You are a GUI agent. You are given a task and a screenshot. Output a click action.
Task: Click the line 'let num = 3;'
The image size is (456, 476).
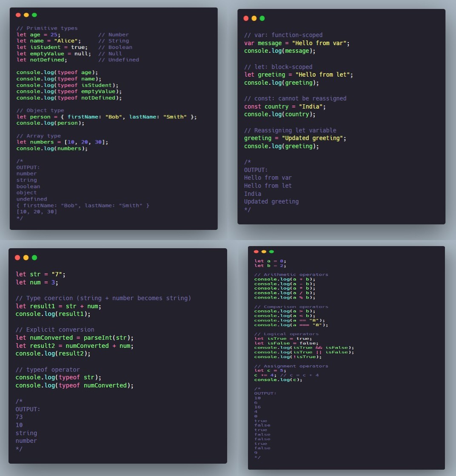coord(37,282)
